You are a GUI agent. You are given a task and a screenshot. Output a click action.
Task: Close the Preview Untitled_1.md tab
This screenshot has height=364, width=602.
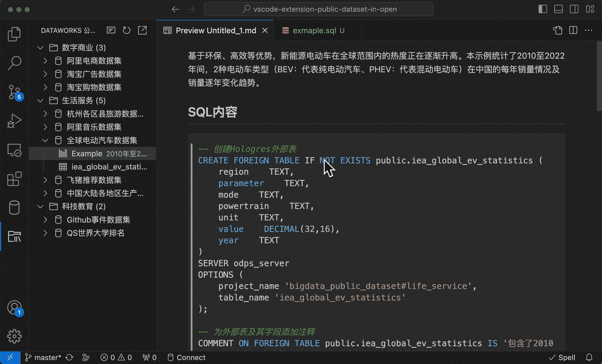tap(265, 31)
